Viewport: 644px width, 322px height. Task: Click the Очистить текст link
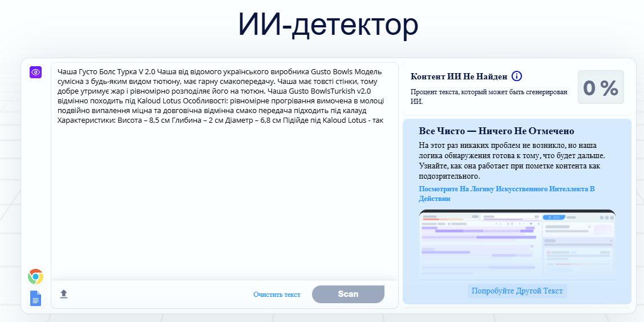(277, 295)
